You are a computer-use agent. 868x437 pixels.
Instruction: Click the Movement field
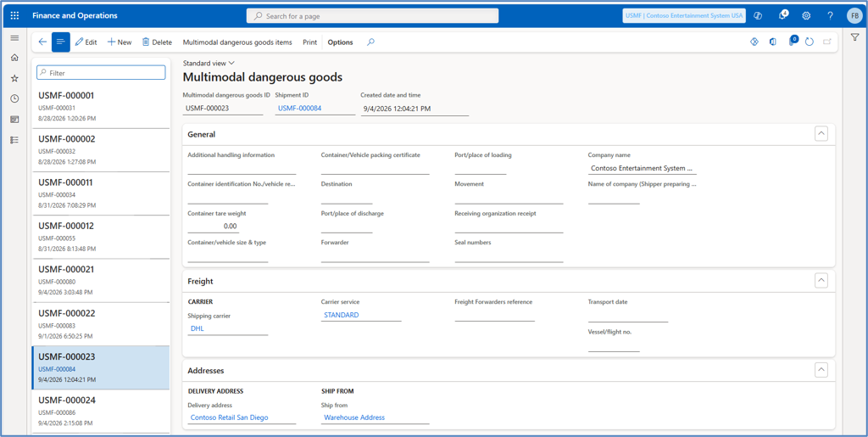coord(509,197)
